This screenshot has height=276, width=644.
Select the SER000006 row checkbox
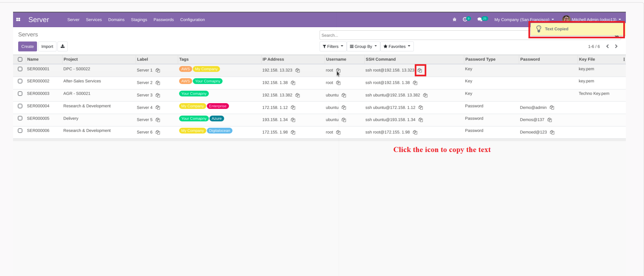click(20, 130)
